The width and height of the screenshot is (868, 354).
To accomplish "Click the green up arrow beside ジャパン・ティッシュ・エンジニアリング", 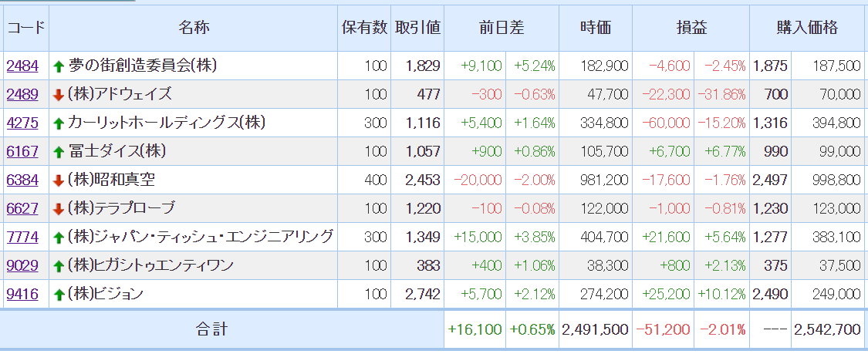I will (x=58, y=238).
